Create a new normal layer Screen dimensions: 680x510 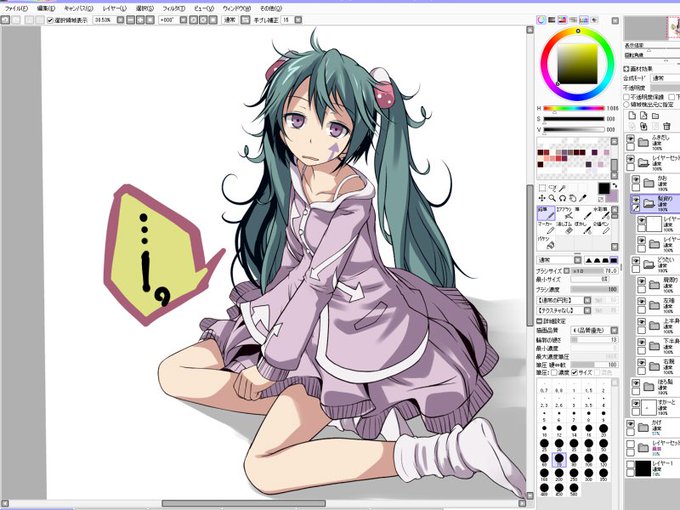point(632,115)
